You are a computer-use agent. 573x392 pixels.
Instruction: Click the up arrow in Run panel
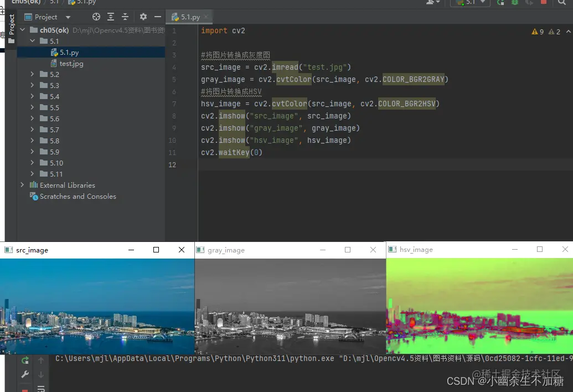41,360
